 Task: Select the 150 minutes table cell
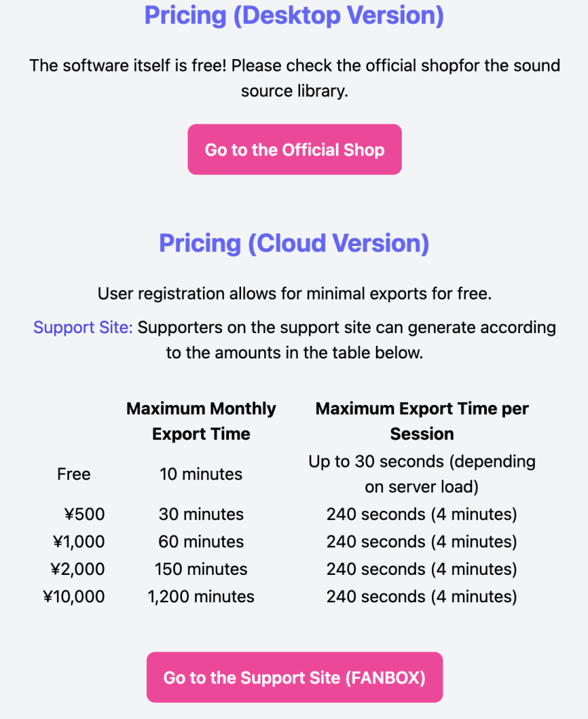tap(201, 569)
